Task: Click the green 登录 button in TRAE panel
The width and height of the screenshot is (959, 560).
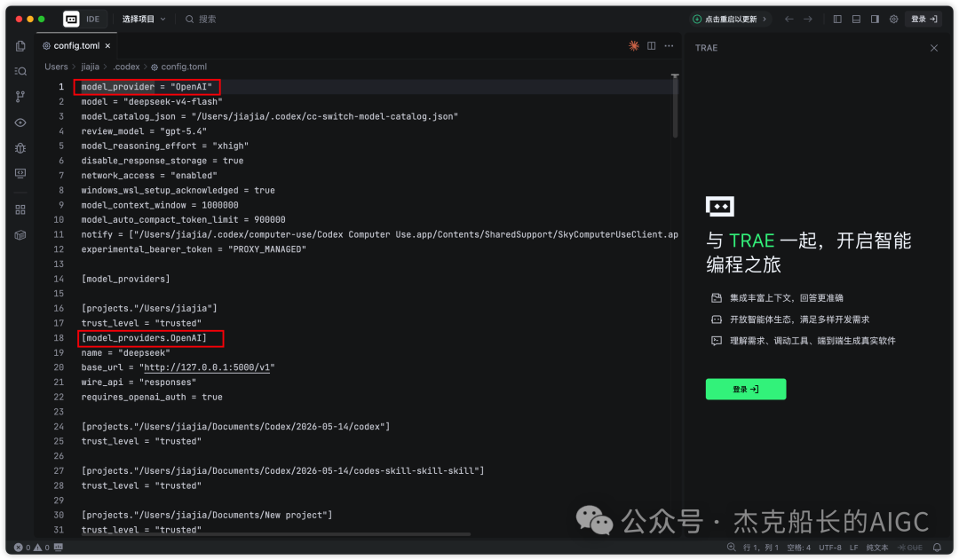Action: pos(746,389)
